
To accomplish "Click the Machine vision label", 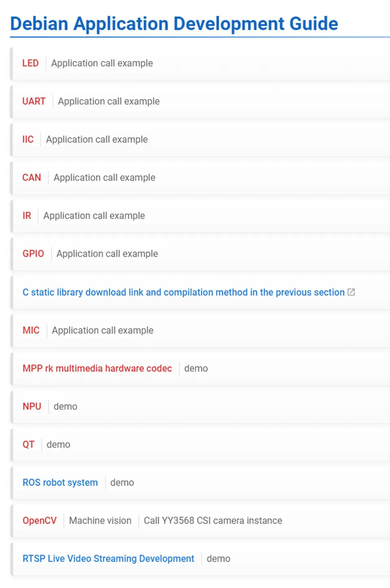I will coord(100,521).
